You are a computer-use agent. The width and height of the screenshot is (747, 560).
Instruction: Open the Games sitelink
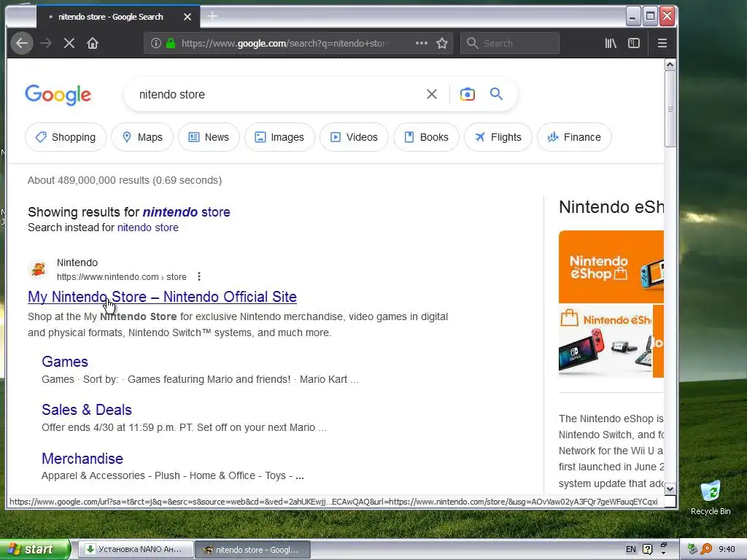(65, 362)
